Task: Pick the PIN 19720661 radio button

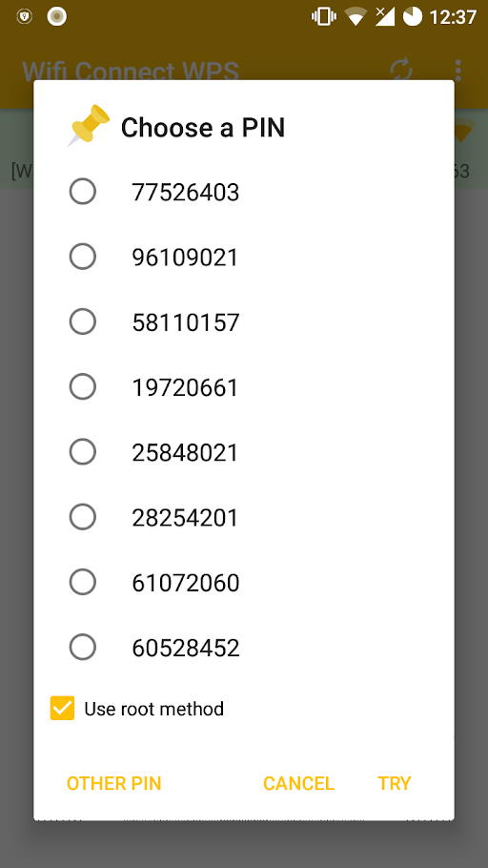Action: pos(82,387)
